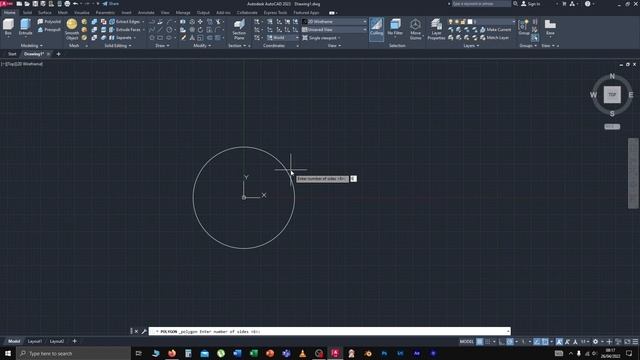The width and height of the screenshot is (640, 360).
Task: Open the Home ribbon tab
Action: pyautogui.click(x=10, y=13)
